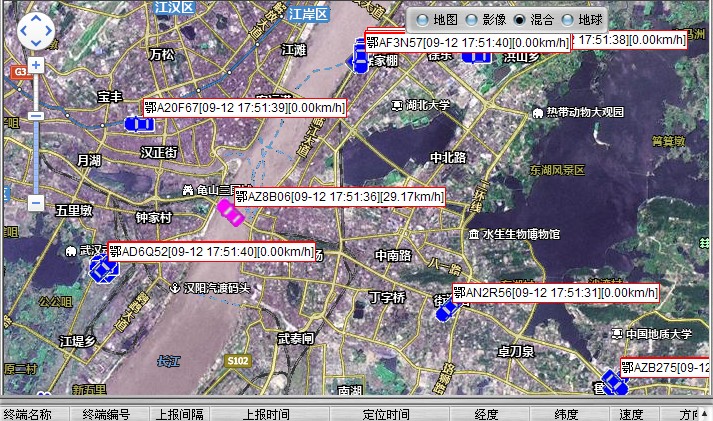Zoom in with the plus button
The image size is (713, 421).
tap(36, 65)
